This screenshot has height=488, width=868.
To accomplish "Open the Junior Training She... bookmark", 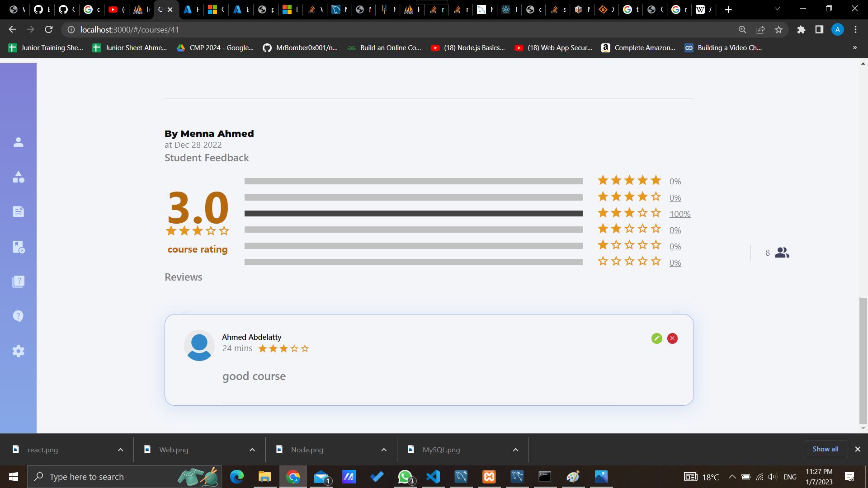I will 46,48.
